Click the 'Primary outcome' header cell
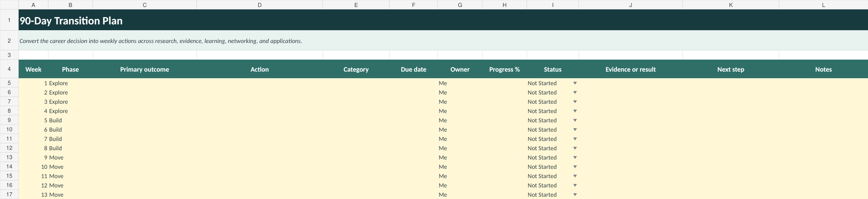This screenshot has width=868, height=199. pos(145,69)
